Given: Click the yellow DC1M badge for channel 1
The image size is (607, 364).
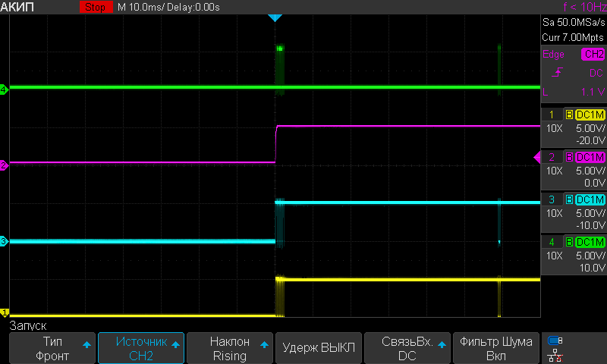Looking at the screenshot, I should point(590,115).
